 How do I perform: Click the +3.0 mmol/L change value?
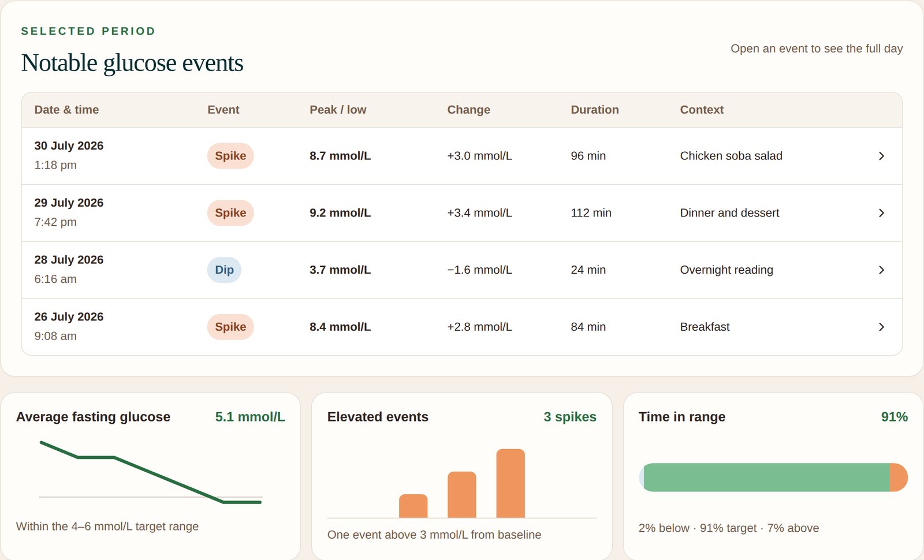(479, 156)
